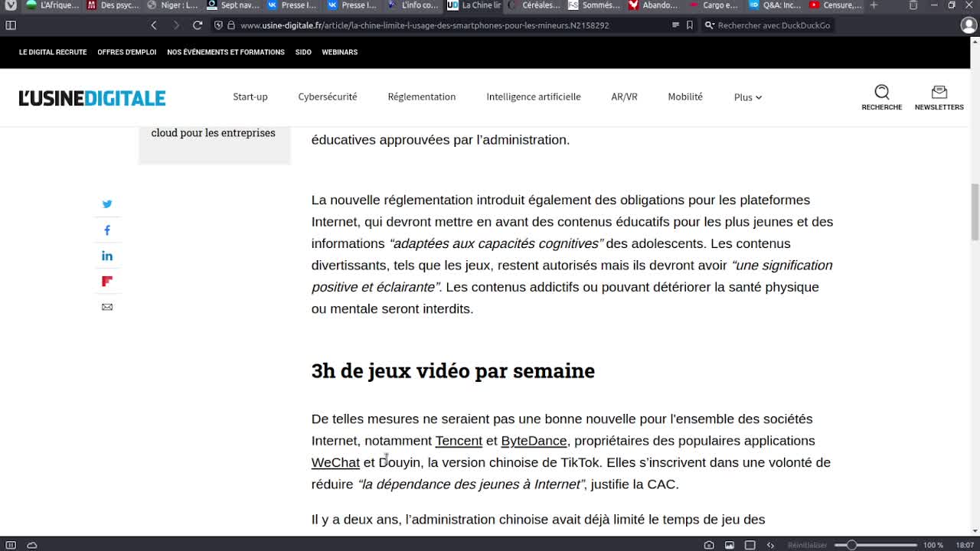980x551 pixels.
Task: Click 'cloud pour les entreprises' sidebar card
Action: tap(214, 144)
